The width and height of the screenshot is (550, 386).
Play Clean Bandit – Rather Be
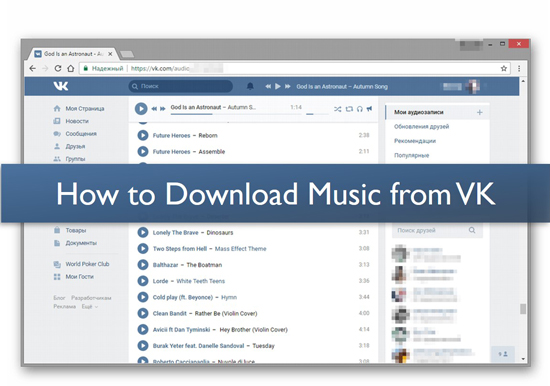(x=143, y=313)
